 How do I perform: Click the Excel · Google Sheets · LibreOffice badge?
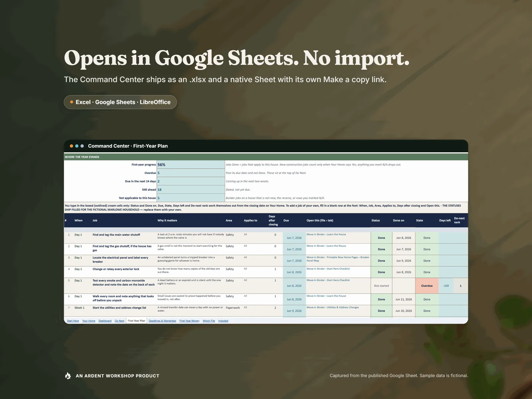point(120,102)
